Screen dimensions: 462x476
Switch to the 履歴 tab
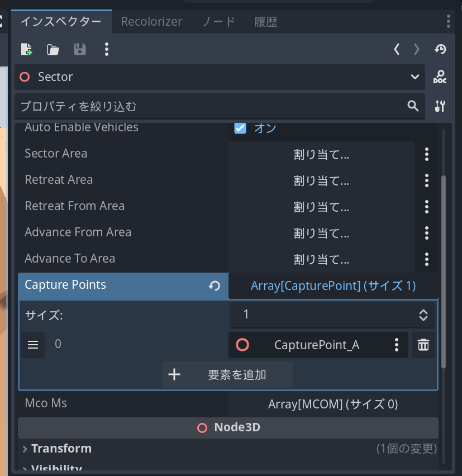266,22
